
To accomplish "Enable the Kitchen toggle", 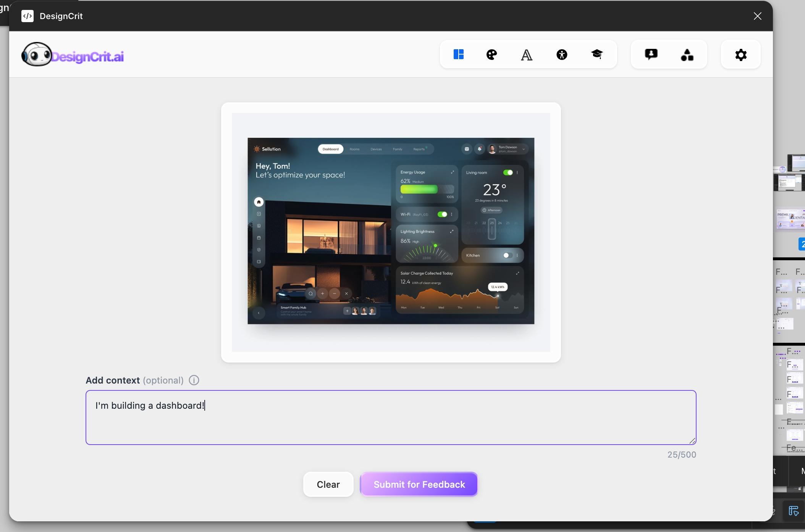I will tap(507, 255).
